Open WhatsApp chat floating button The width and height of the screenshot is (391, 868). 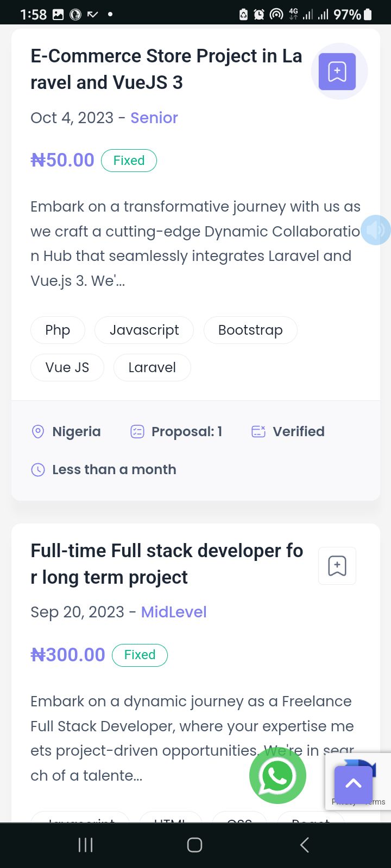pyautogui.click(x=278, y=776)
